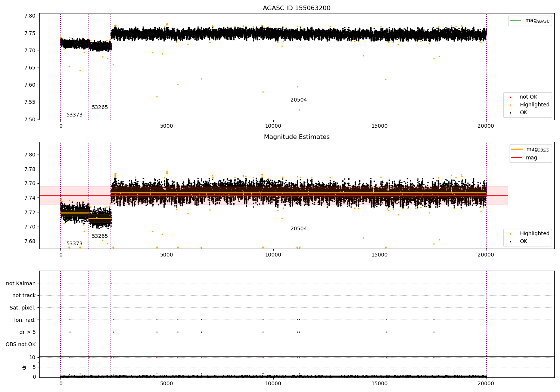Click the 'not OK' legend entry

[x=528, y=97]
